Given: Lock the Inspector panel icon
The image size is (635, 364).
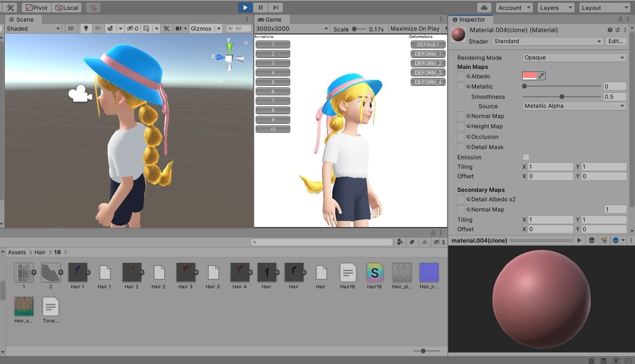Looking at the screenshot, I should (x=620, y=19).
